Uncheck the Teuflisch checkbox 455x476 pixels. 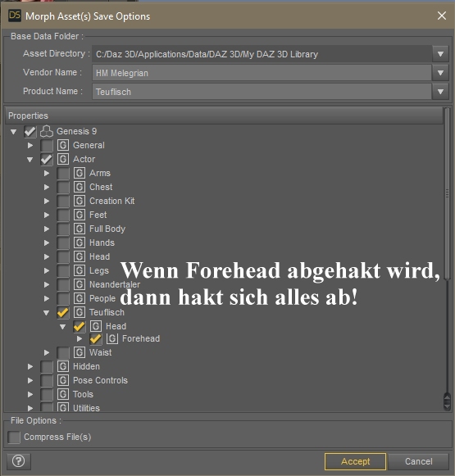pos(63,313)
